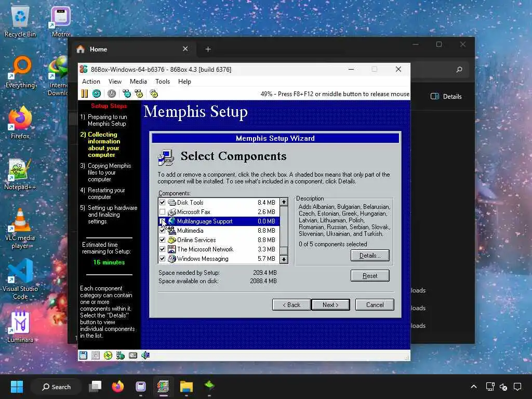Screen dimensions: 532x399
Task: Click the network status bar icon
Action: tap(121, 355)
